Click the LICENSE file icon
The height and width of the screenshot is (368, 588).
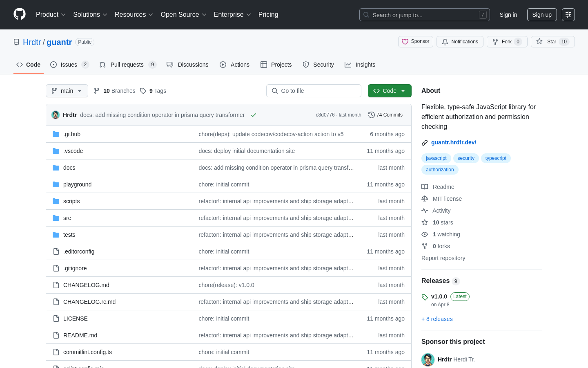56,319
